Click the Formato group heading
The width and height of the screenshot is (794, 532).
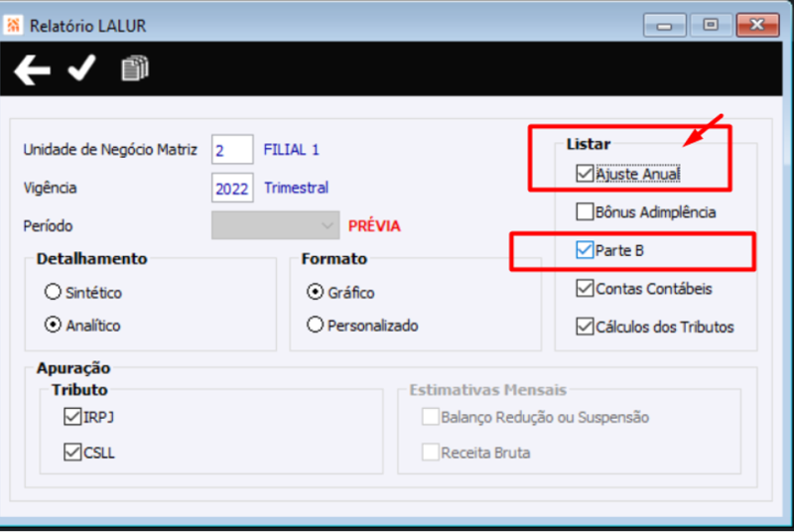[x=334, y=259]
